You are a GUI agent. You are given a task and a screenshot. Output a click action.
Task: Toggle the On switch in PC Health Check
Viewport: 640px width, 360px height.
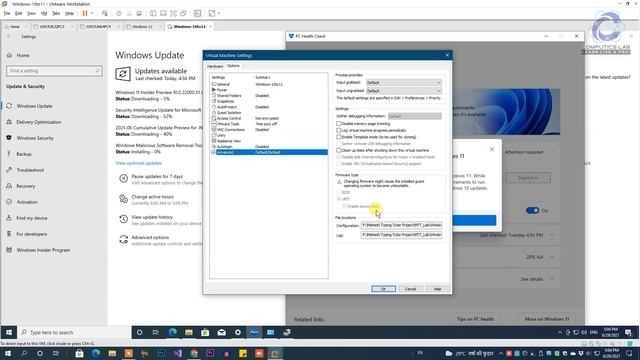pyautogui.click(x=532, y=211)
